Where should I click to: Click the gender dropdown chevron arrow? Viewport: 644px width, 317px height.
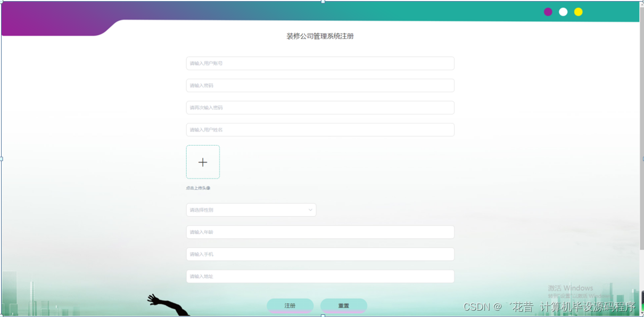click(x=310, y=210)
